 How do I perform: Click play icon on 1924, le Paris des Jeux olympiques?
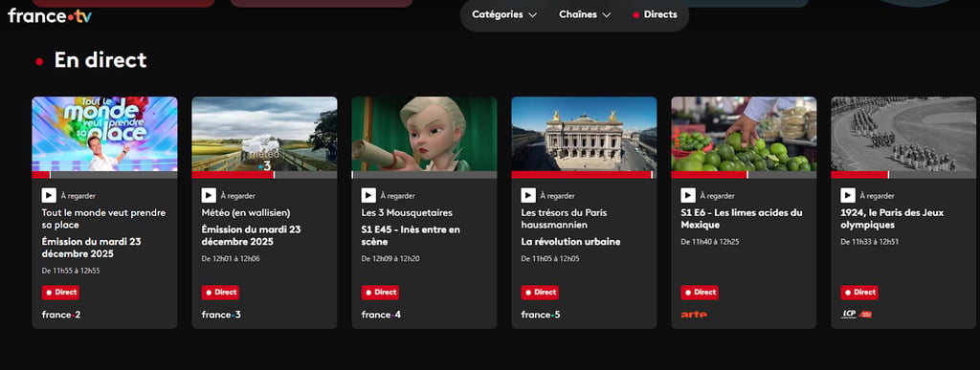[x=848, y=195]
